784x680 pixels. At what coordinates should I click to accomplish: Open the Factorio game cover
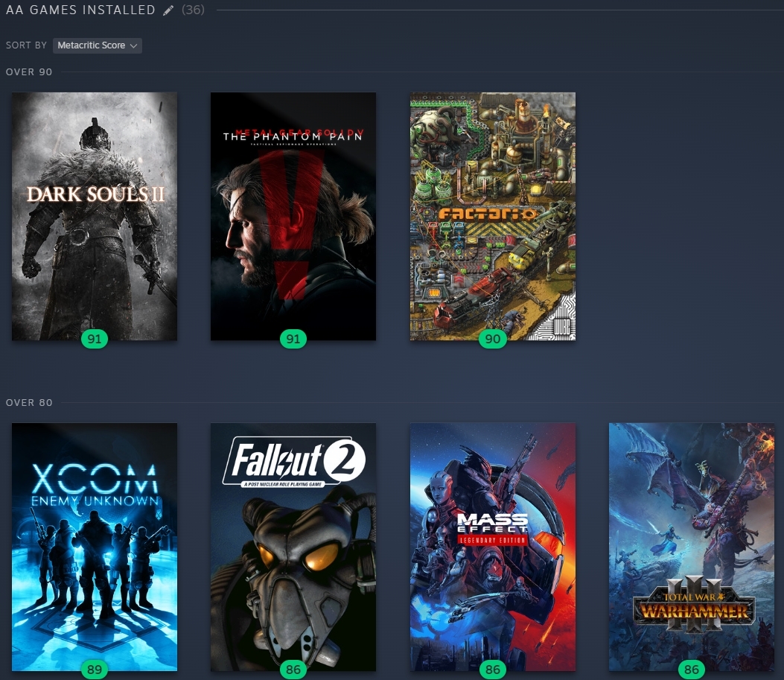click(492, 216)
